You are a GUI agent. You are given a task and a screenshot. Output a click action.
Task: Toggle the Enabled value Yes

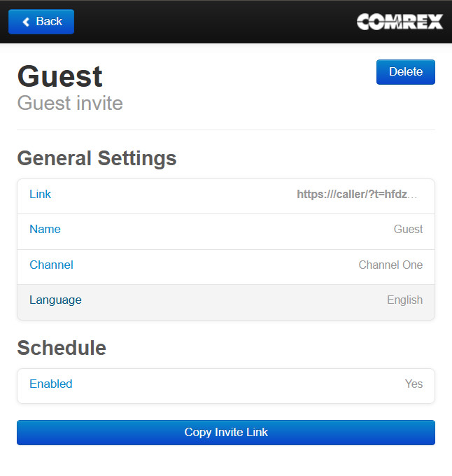click(x=414, y=384)
